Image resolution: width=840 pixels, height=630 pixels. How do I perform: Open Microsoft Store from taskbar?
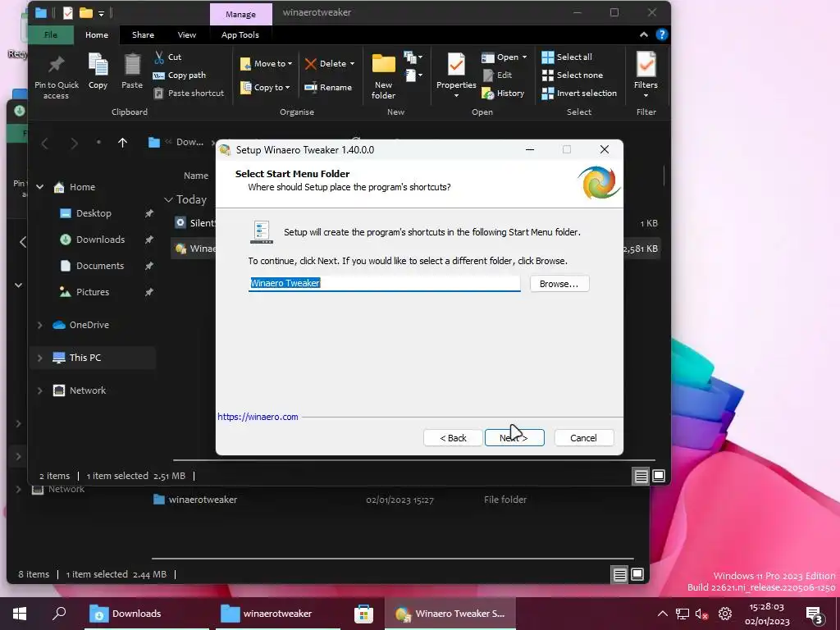tap(363, 614)
